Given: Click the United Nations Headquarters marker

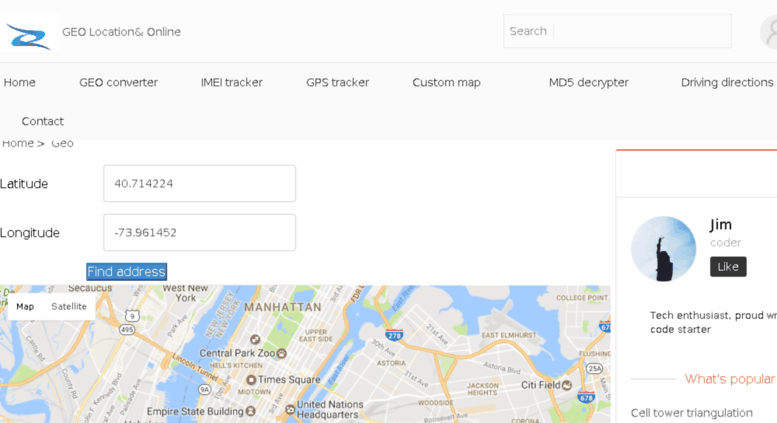Looking at the screenshot, I should point(290,410).
